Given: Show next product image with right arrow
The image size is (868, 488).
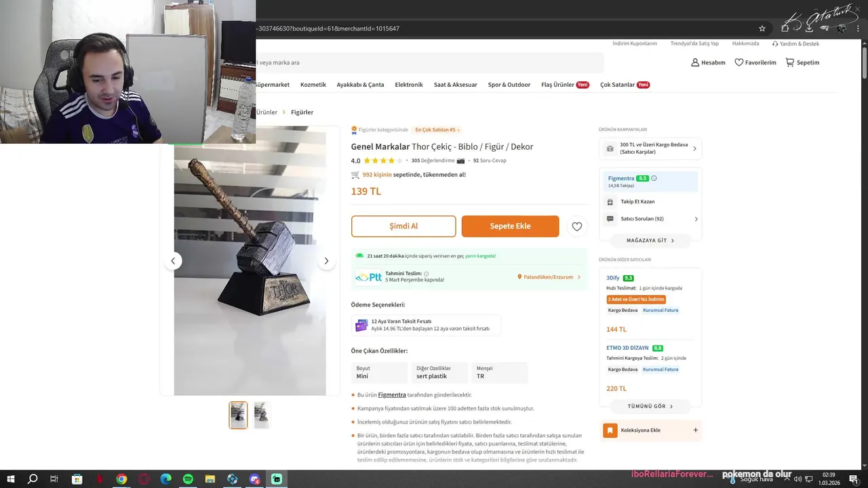Looking at the screenshot, I should (x=326, y=261).
